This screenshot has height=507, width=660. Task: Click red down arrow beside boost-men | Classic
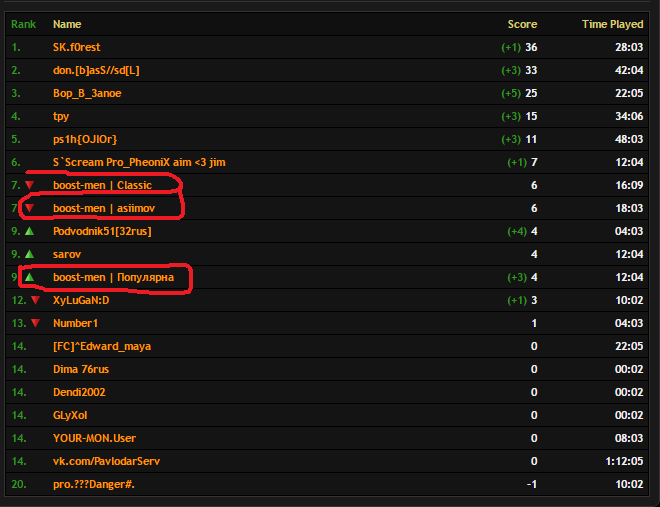click(29, 185)
